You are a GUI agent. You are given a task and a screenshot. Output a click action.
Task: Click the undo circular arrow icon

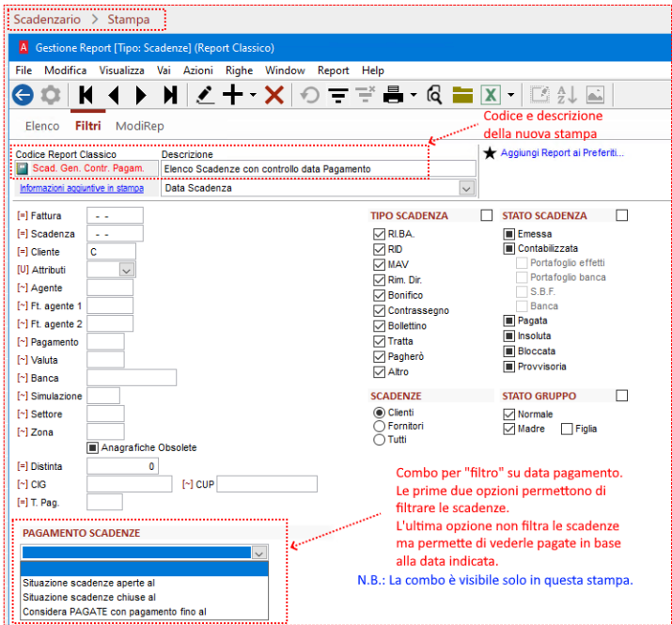[x=310, y=95]
